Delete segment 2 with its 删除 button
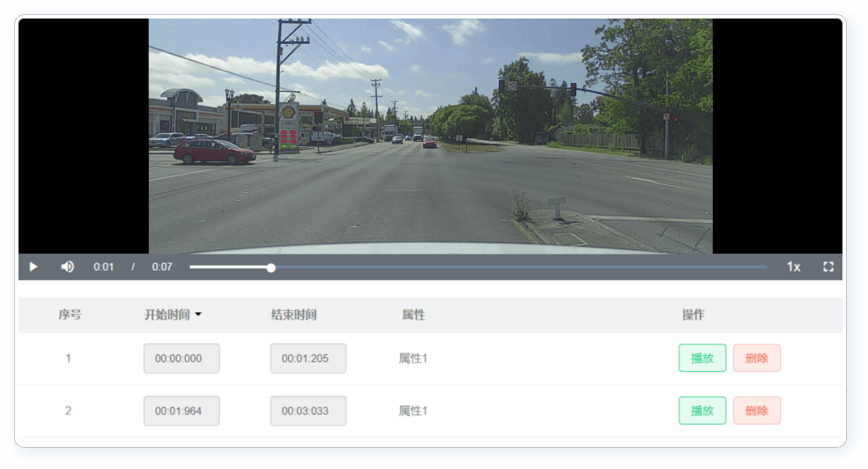 (x=756, y=411)
